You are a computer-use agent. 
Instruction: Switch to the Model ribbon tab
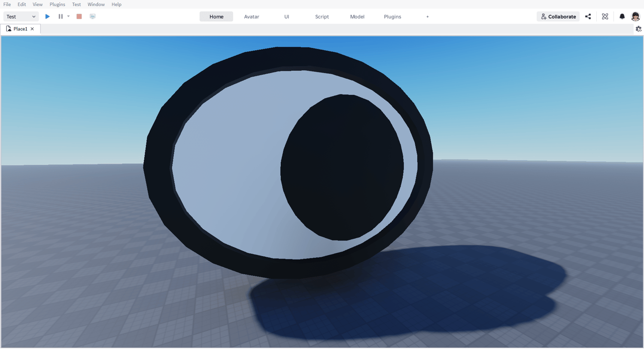click(x=357, y=17)
